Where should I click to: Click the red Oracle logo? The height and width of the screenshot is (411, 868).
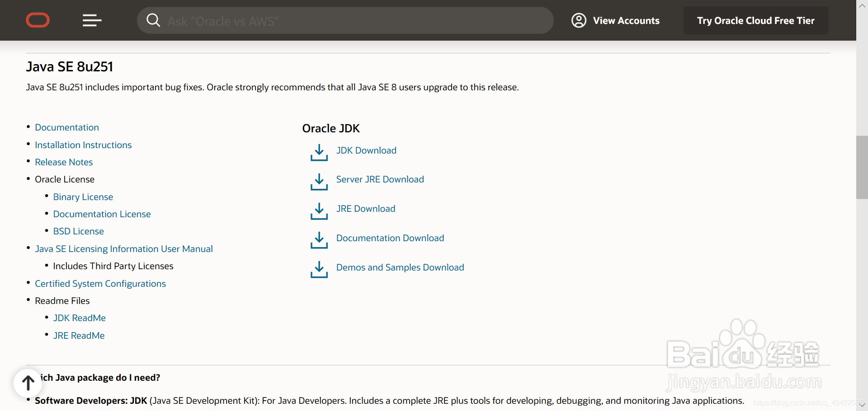click(38, 20)
